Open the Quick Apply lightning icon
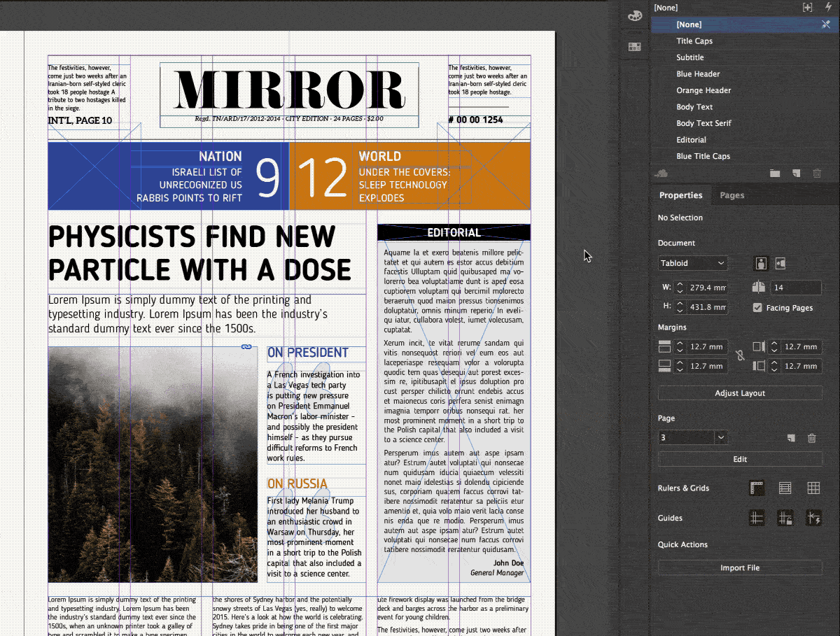The image size is (840, 636). coord(828,7)
